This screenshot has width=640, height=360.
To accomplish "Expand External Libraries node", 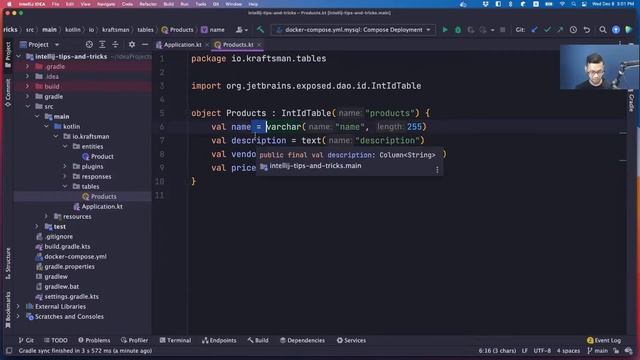I will pos(18,306).
